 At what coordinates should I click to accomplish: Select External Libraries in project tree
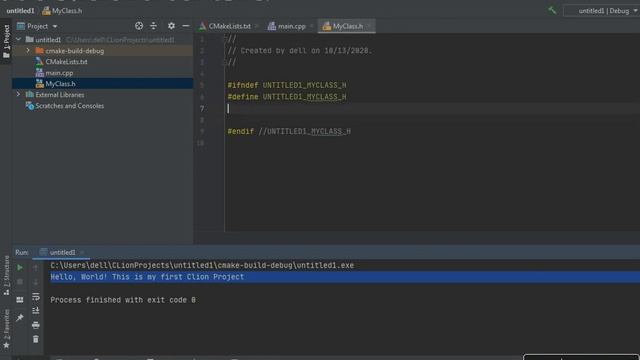[60, 95]
